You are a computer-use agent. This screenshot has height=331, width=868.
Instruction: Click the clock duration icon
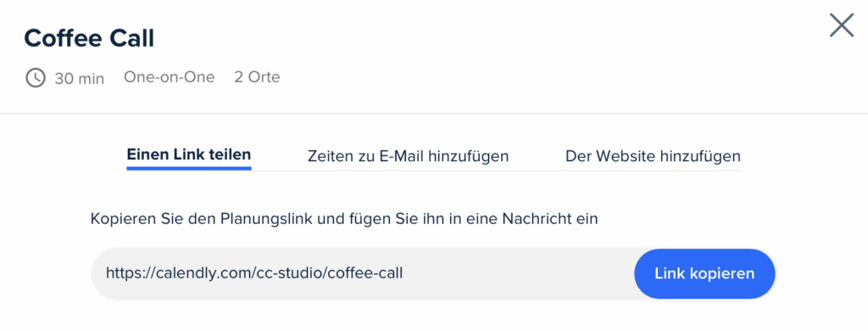pos(36,77)
